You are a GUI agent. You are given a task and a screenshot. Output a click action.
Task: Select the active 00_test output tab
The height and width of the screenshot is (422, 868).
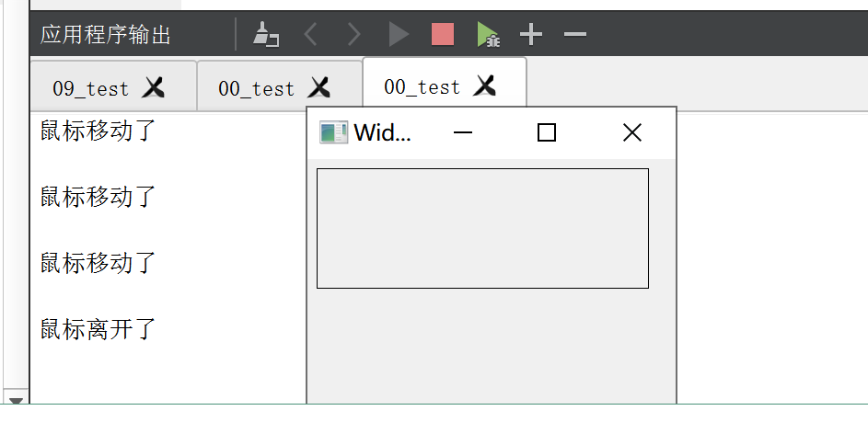422,86
